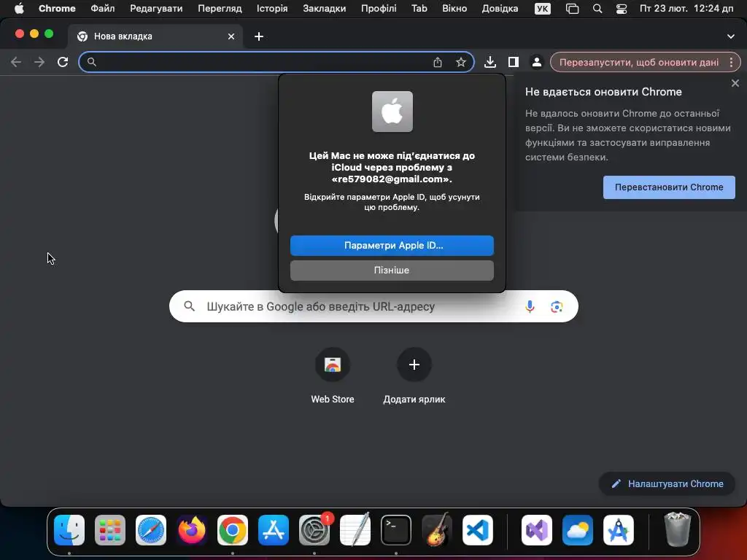Open the Довідка menu
This screenshot has width=747, height=560.
[x=500, y=9]
